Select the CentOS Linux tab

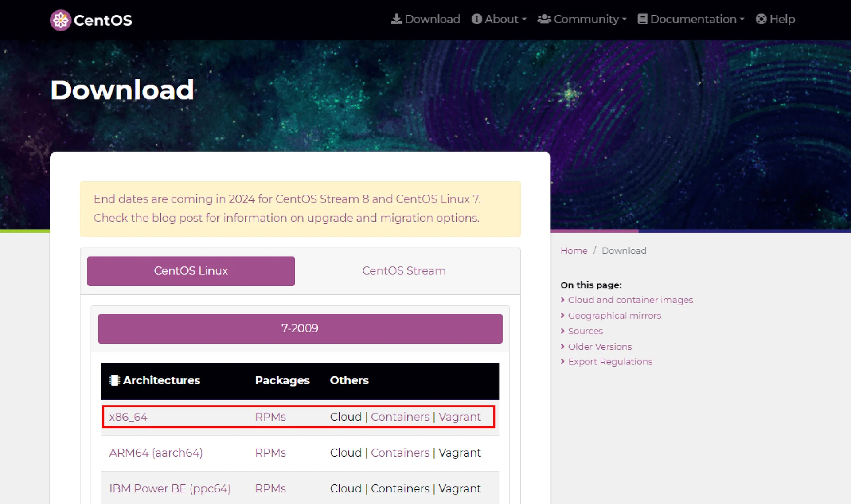(191, 271)
